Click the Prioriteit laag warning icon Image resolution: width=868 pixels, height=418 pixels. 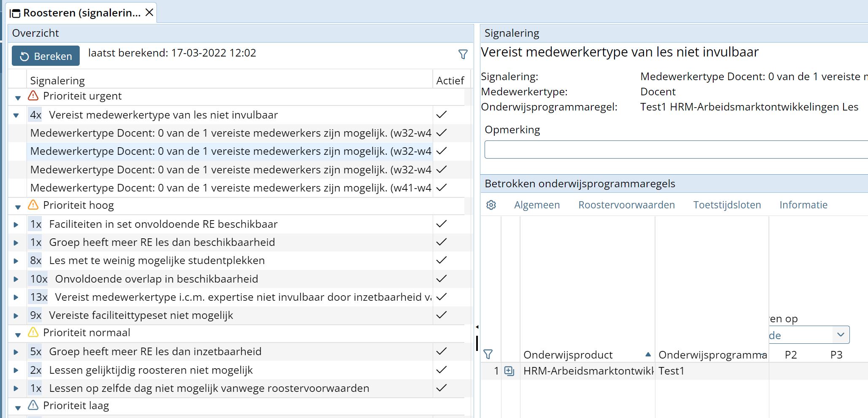click(x=33, y=405)
